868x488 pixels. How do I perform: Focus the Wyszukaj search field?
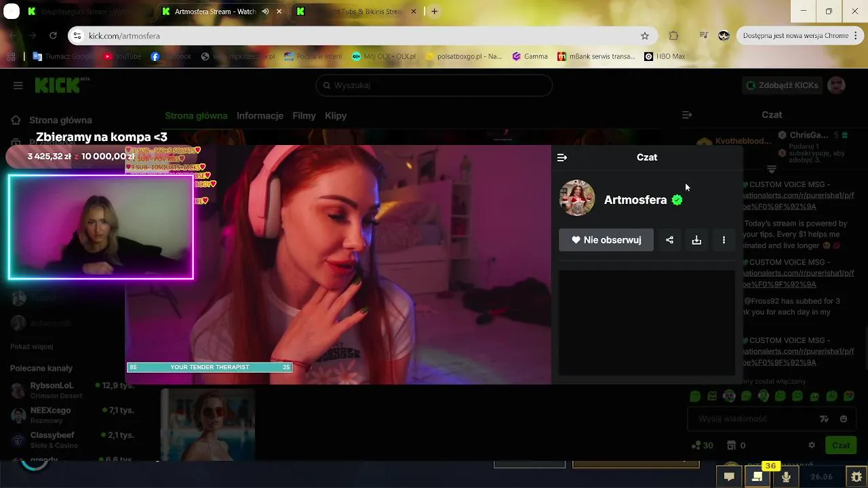click(x=434, y=85)
